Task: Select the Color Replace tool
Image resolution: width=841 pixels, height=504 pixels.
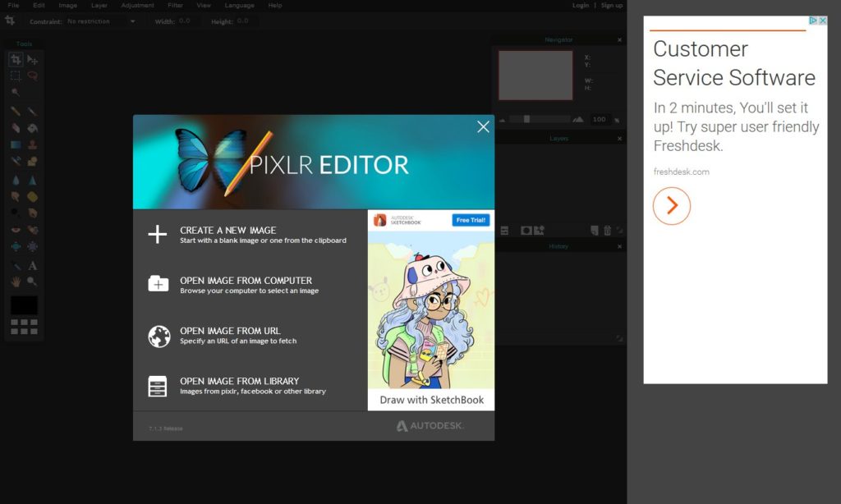Action: click(x=16, y=162)
